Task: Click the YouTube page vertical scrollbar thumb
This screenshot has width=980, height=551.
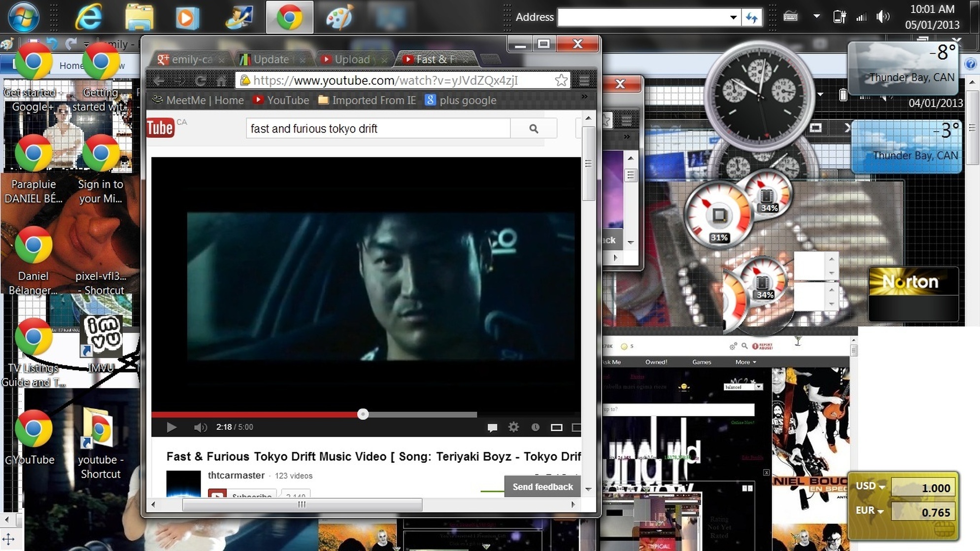Action: pos(588,163)
